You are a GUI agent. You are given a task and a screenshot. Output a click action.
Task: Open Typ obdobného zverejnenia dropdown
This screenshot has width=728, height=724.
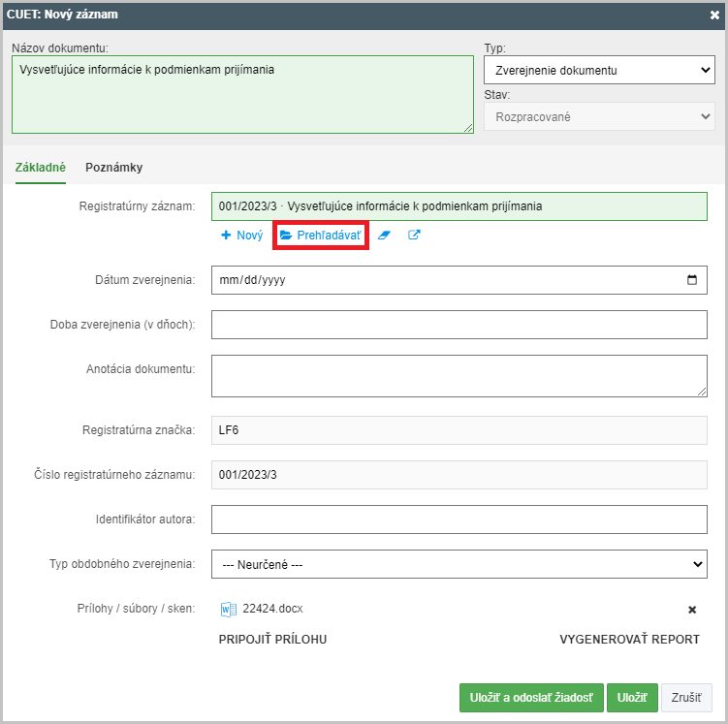[459, 564]
